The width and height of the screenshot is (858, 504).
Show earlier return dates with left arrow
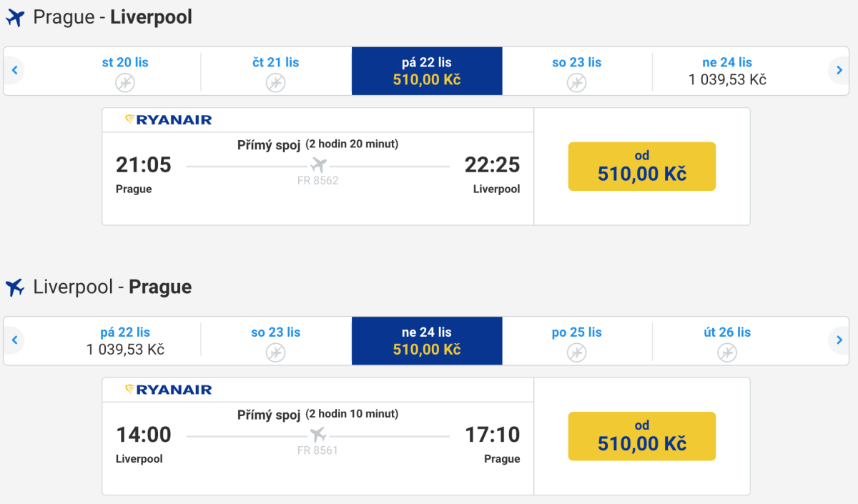point(14,340)
